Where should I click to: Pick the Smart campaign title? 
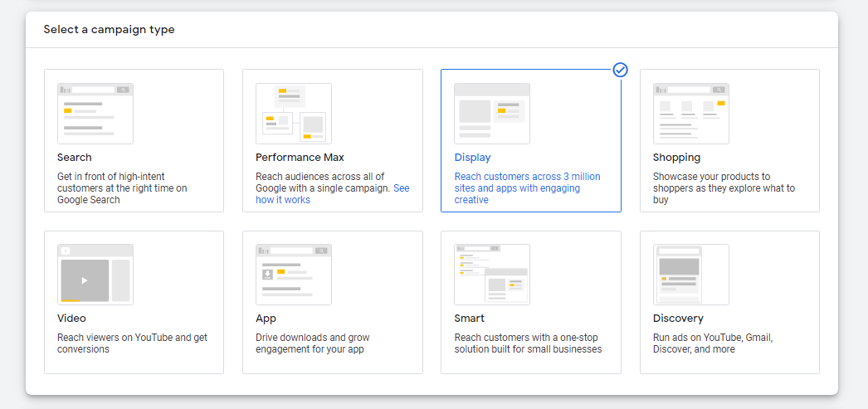click(469, 319)
